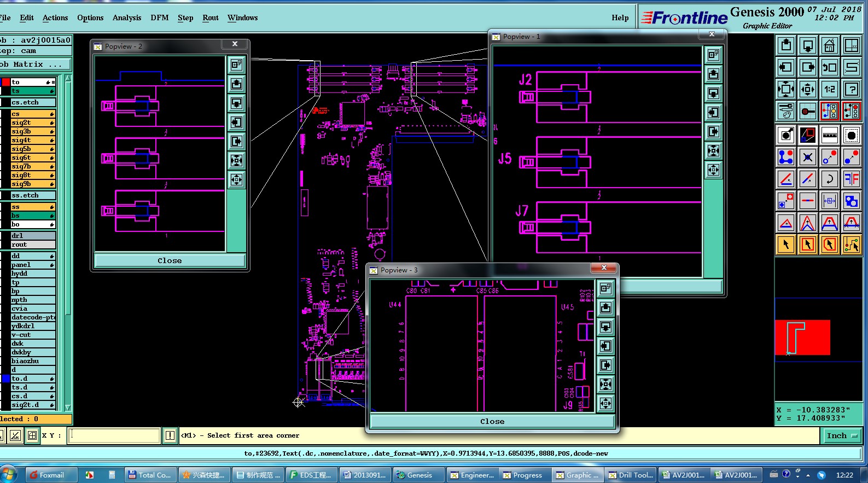Image resolution: width=868 pixels, height=483 pixels.
Task: Click Close button in Popview - 3
Action: click(492, 421)
